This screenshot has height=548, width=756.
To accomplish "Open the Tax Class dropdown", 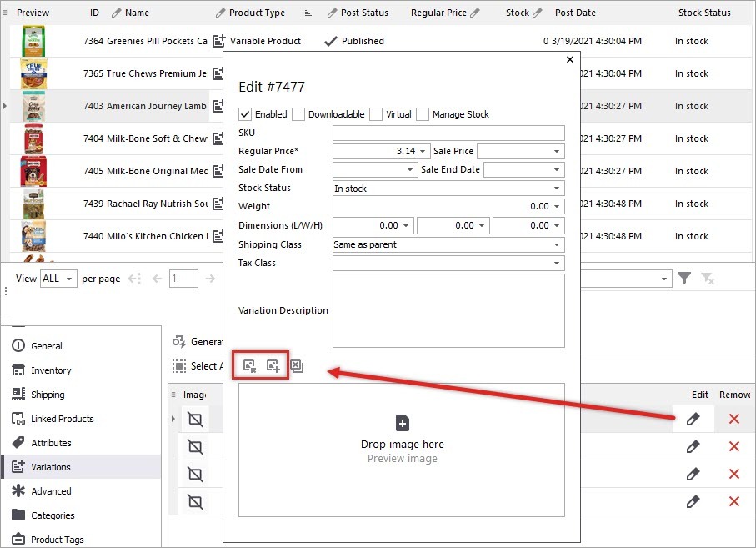I will point(557,264).
